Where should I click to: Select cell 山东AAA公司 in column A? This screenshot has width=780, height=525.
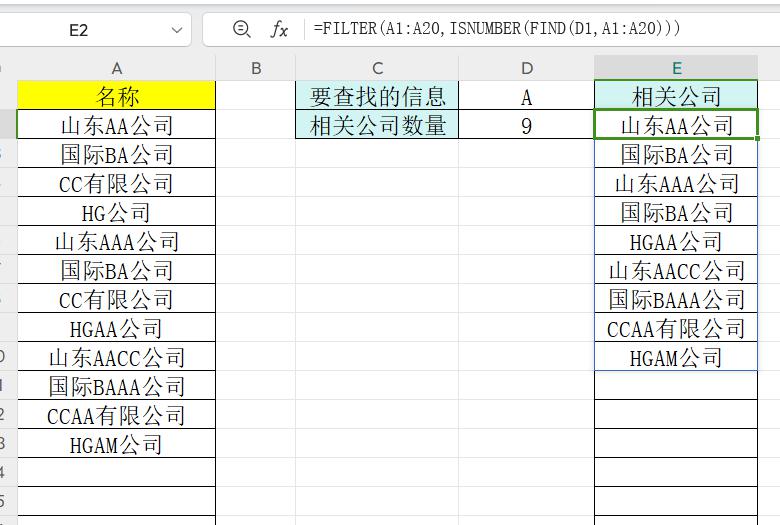[x=116, y=240]
